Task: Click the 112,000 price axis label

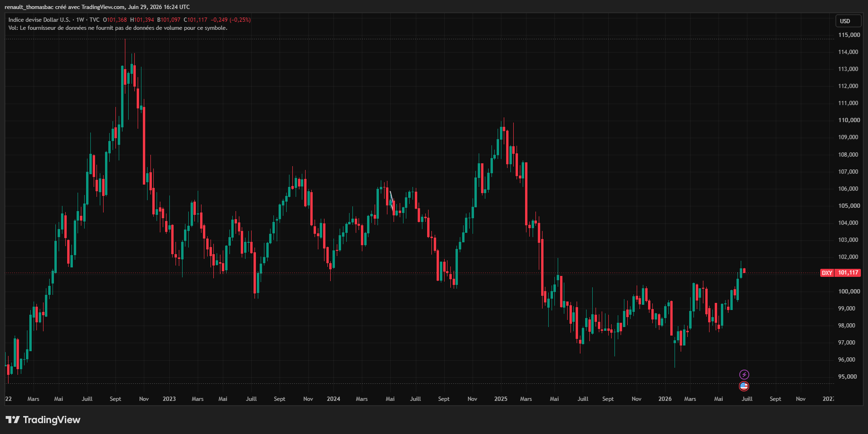Action: pos(848,86)
